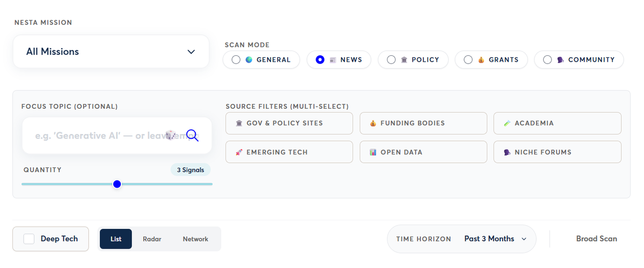Click the globe icon on General scan mode
644x268 pixels.
coord(249,59)
